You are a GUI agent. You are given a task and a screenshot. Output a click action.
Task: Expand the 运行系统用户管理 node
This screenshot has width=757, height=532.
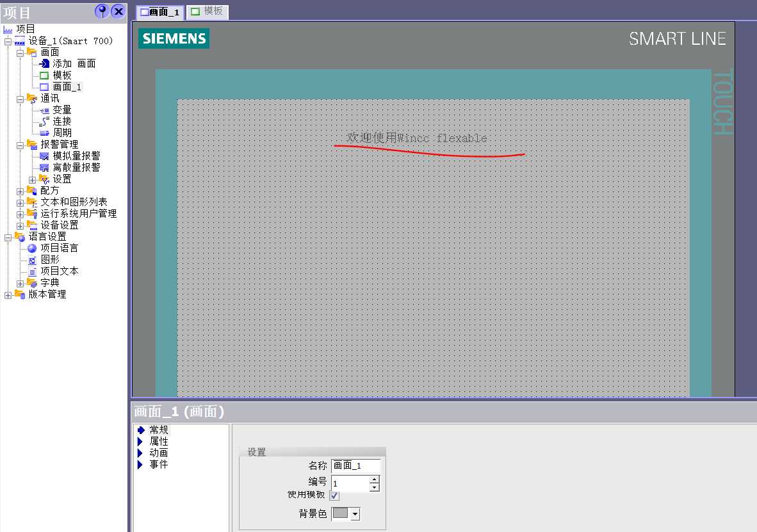pyautogui.click(x=20, y=214)
